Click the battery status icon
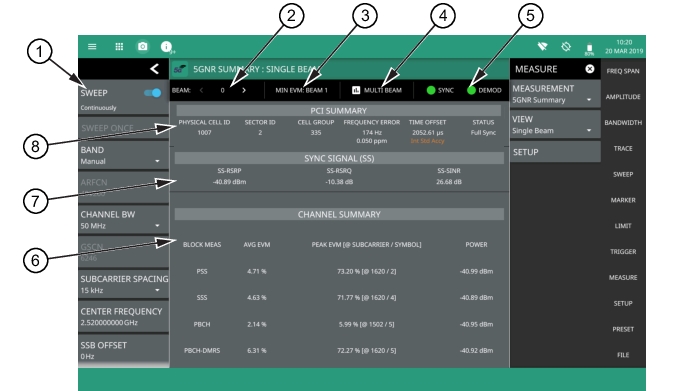Screen dimensions: 697x391 click(x=589, y=48)
